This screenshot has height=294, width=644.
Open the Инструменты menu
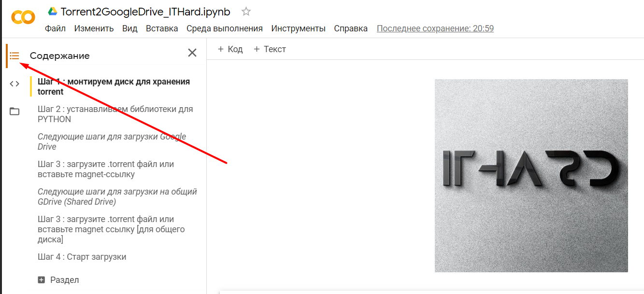(x=298, y=28)
